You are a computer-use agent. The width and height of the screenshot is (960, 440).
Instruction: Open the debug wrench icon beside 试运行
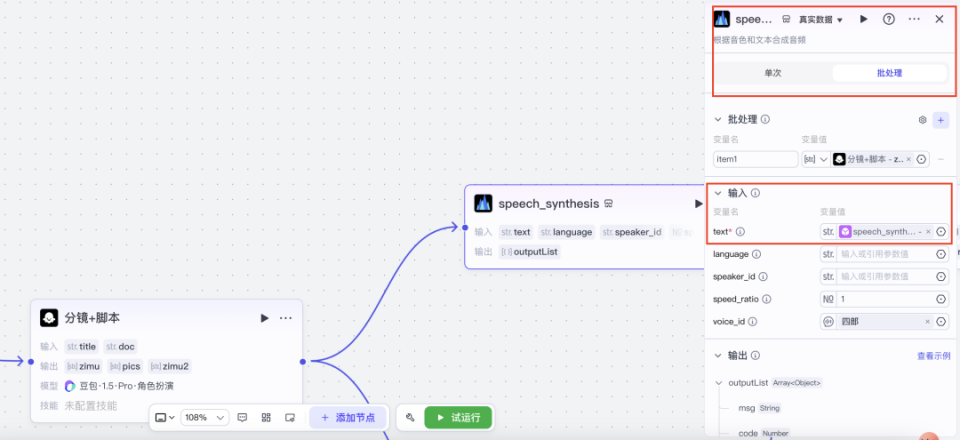410,417
